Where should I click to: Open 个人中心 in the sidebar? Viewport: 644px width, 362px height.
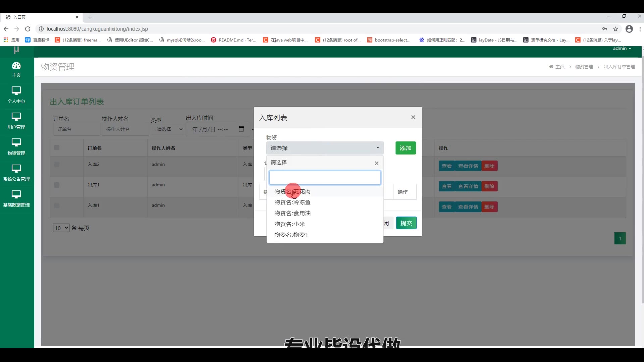[16, 95]
